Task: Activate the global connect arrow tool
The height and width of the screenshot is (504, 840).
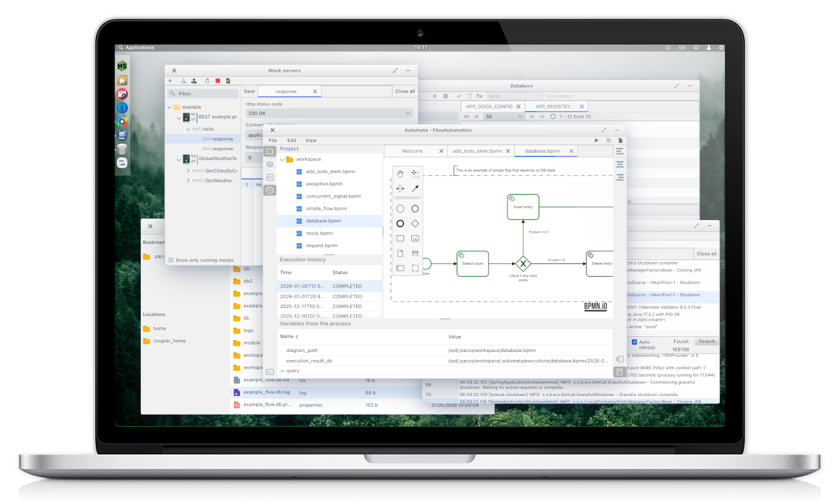Action: (415, 189)
